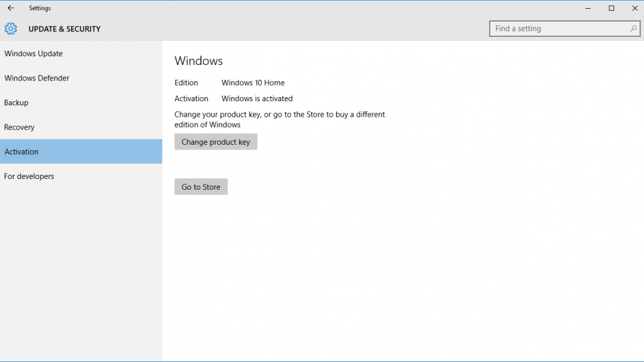The width and height of the screenshot is (644, 362).
Task: Close the Settings window
Action: coord(634,8)
